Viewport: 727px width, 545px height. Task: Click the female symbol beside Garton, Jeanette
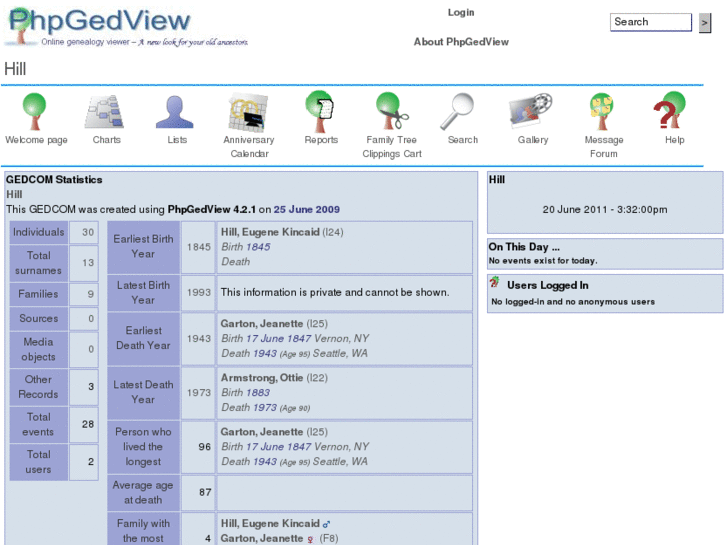[x=310, y=539]
